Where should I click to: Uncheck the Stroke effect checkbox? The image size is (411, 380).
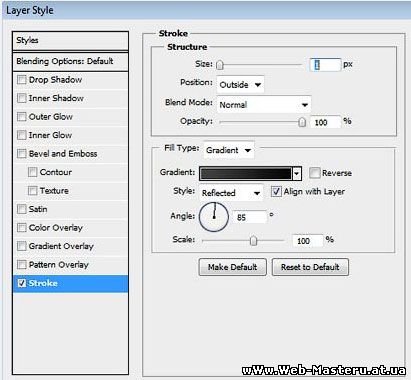pos(22,283)
